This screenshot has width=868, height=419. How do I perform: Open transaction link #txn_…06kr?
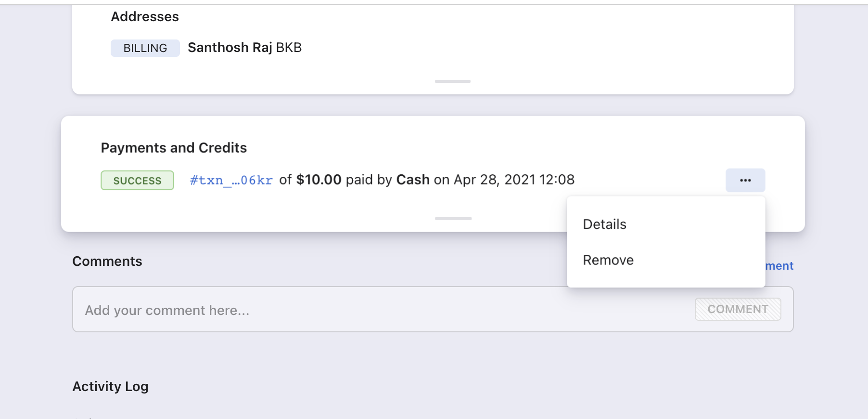click(x=231, y=180)
